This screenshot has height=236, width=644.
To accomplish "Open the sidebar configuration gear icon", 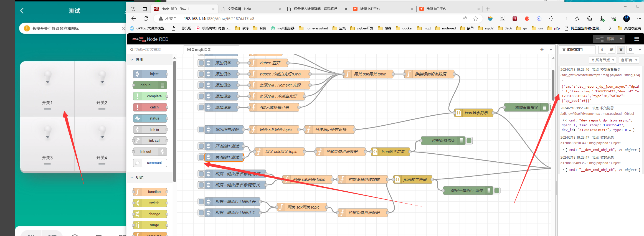I will pyautogui.click(x=630, y=50).
